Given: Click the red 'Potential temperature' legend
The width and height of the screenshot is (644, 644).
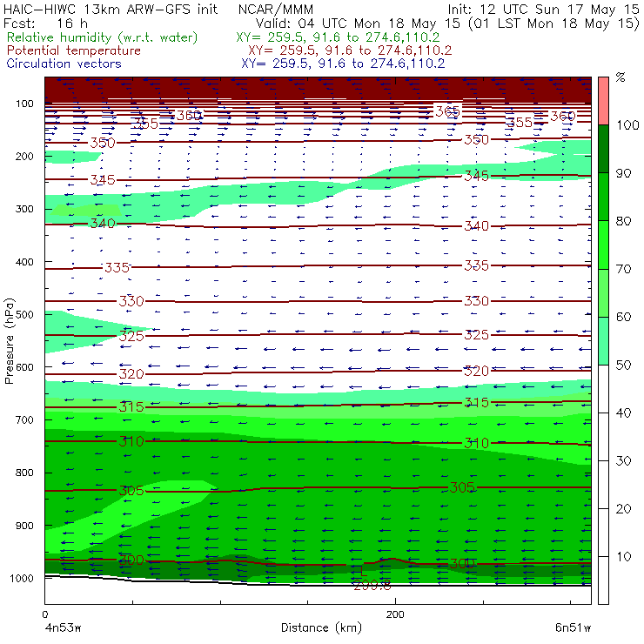Looking at the screenshot, I should [x=74, y=50].
